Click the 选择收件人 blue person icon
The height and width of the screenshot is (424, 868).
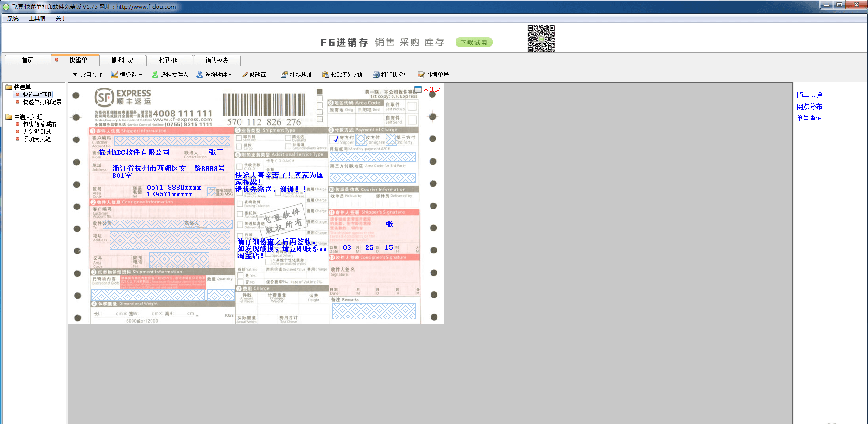(200, 75)
